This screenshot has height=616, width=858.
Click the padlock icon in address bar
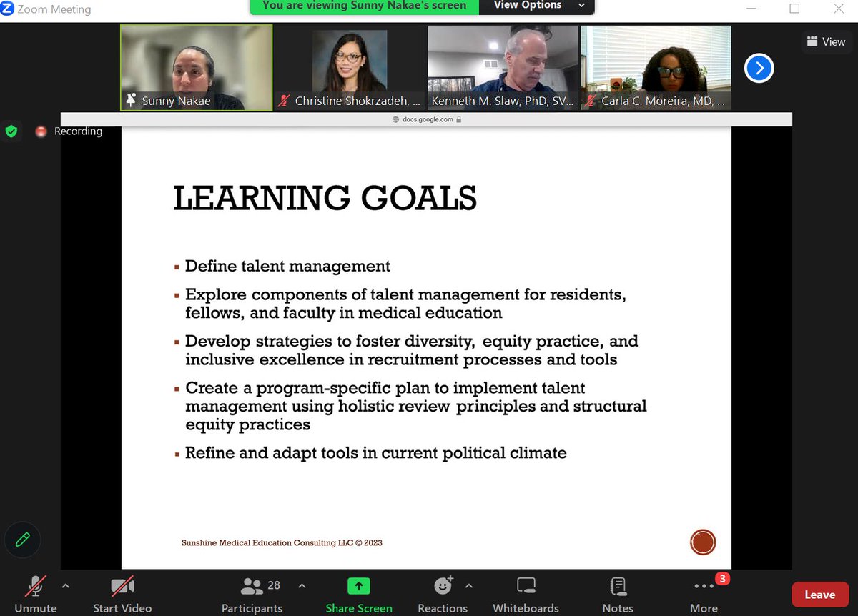pyautogui.click(x=458, y=119)
